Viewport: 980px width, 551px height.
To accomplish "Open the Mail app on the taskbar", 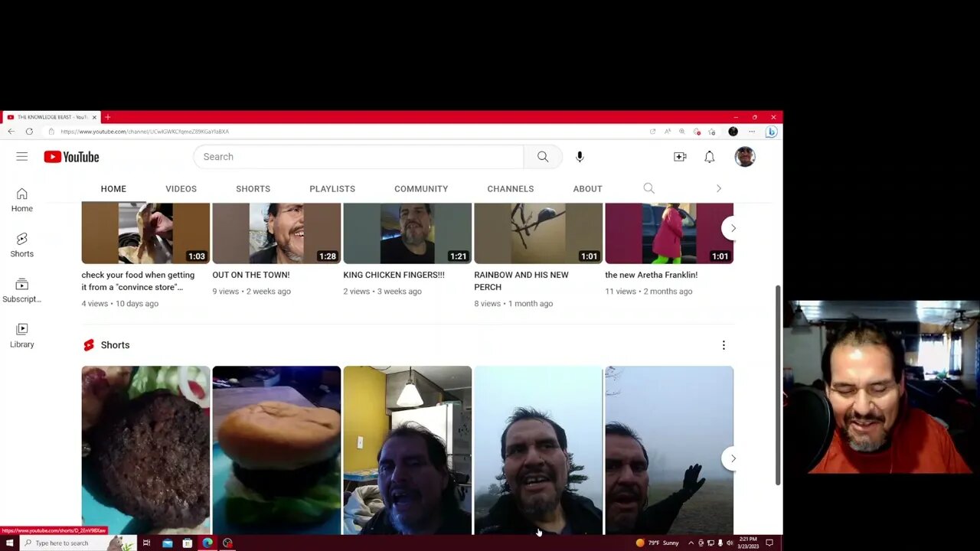I will coord(168,543).
